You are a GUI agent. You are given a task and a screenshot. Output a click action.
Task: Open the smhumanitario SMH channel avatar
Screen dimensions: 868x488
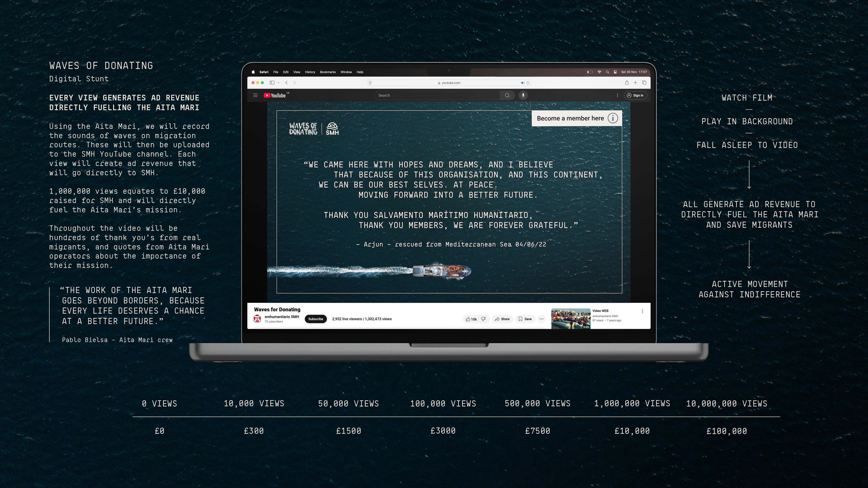[x=257, y=319]
